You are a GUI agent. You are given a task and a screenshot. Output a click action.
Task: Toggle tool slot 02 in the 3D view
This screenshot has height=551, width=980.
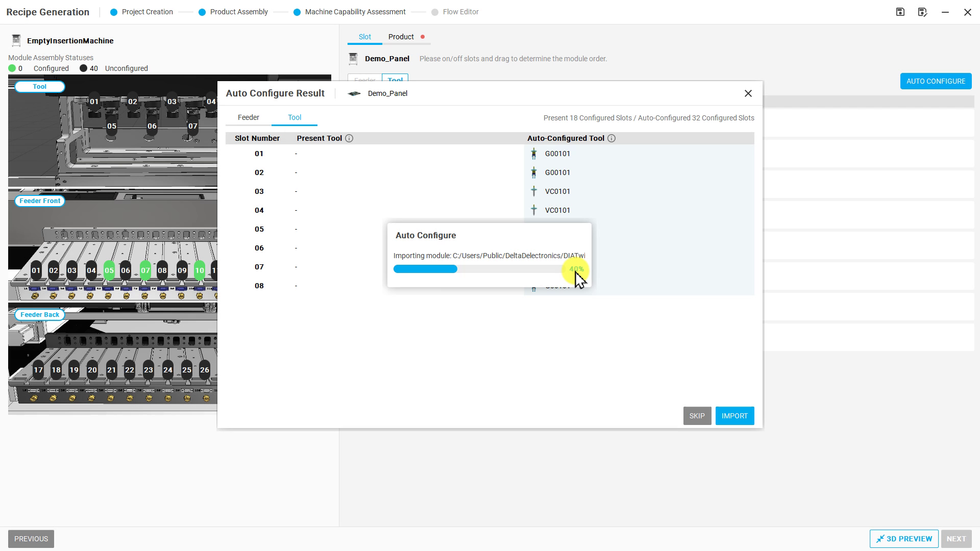pyautogui.click(x=133, y=102)
